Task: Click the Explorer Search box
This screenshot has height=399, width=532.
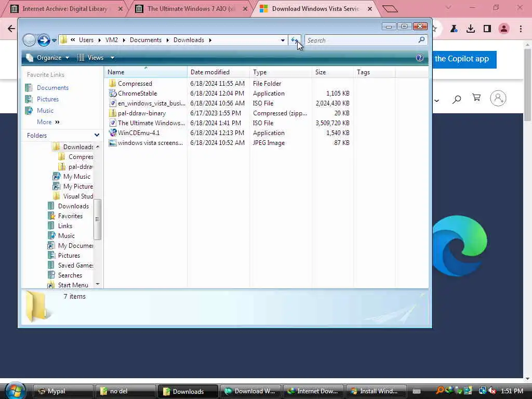Action: (366, 40)
